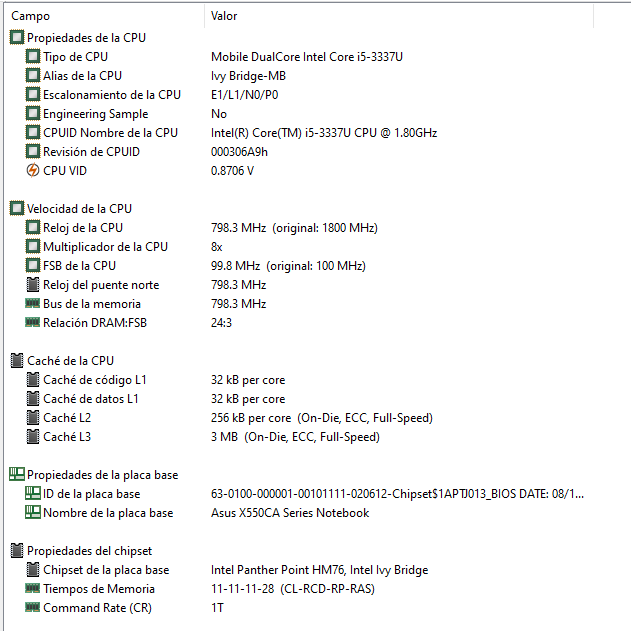This screenshot has width=631, height=631.
Task: Select the Command Rate value 1T
Action: [x=217, y=608]
